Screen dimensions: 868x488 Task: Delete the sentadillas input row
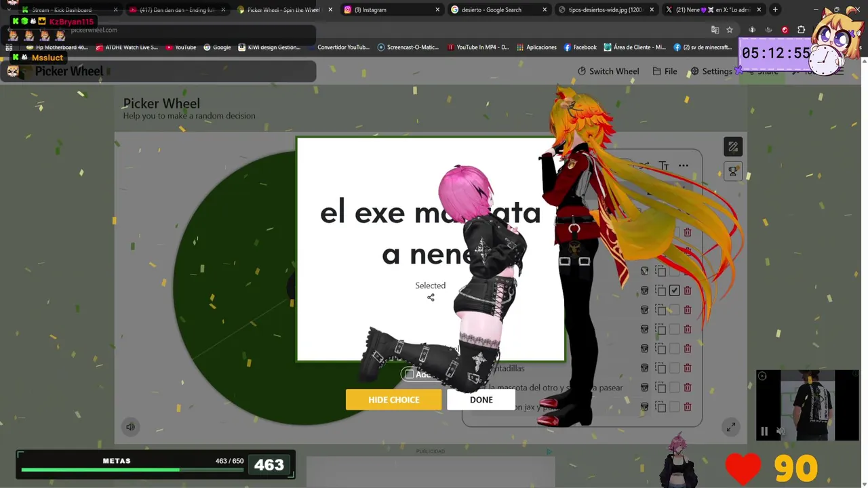[687, 368]
